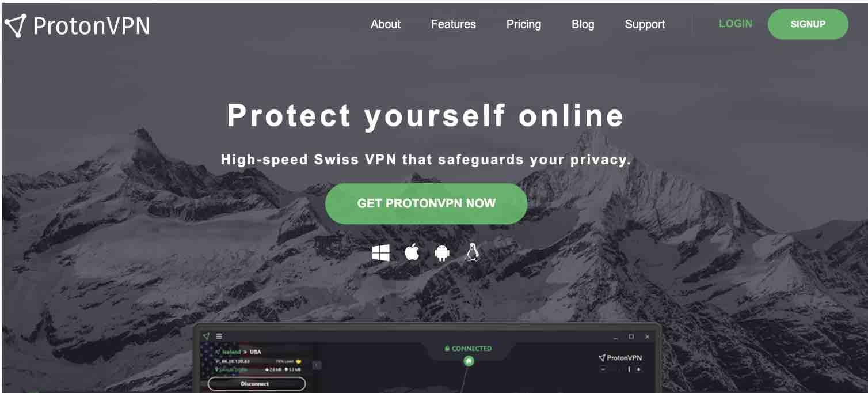Click the Linux penguin icon

pos(472,252)
